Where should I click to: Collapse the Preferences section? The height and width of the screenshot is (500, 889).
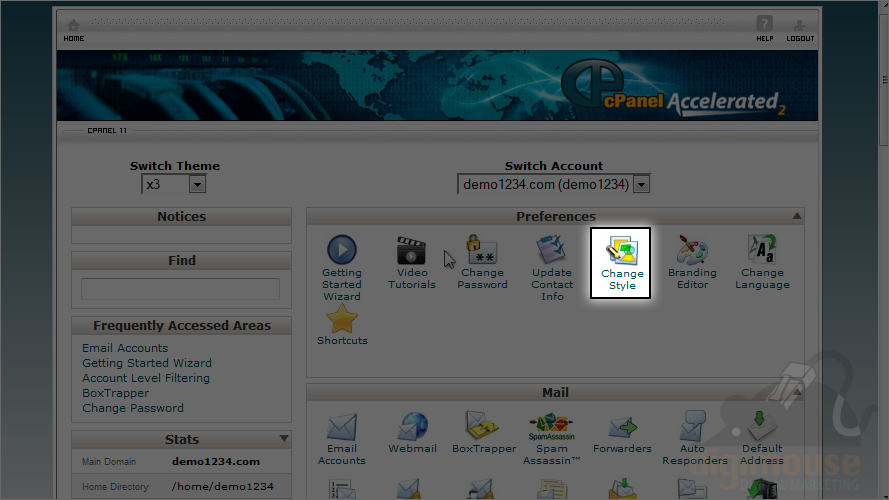(x=797, y=216)
